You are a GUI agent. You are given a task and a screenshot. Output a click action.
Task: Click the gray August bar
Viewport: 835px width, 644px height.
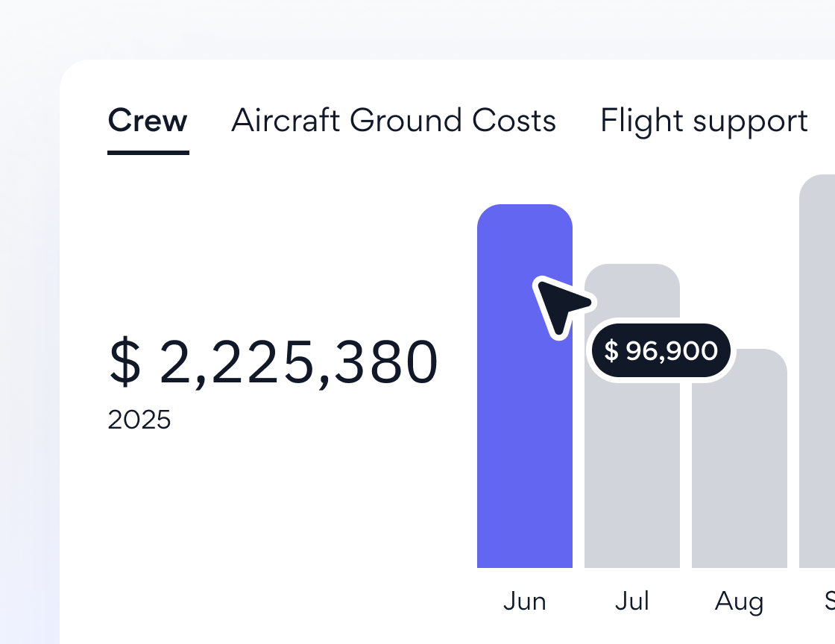[x=740, y=477]
